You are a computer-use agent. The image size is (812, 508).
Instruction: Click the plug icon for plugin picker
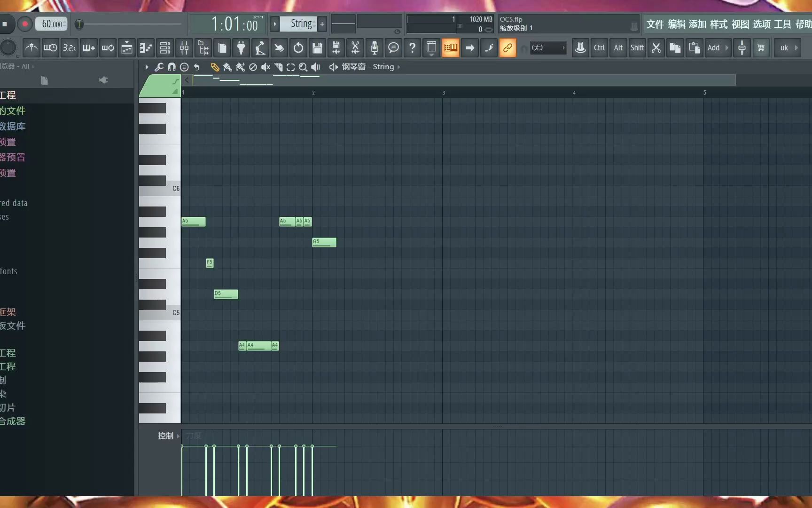pos(241,48)
